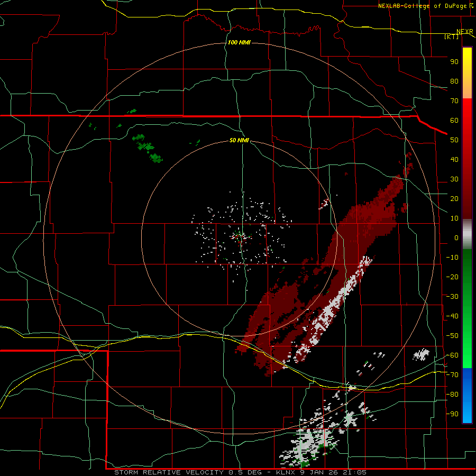Click the -60 value on velocity scale
Screen dimensions: 476x476
452,355
